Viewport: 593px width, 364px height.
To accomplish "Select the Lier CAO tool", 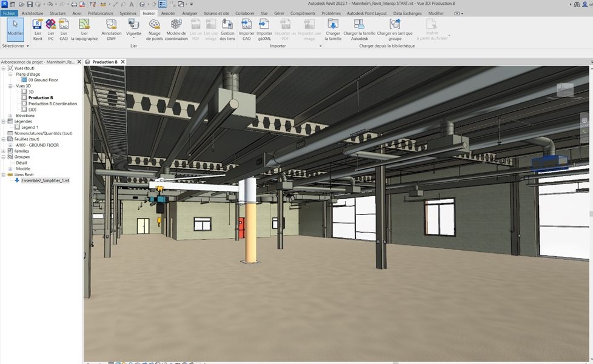I will pyautogui.click(x=64, y=30).
